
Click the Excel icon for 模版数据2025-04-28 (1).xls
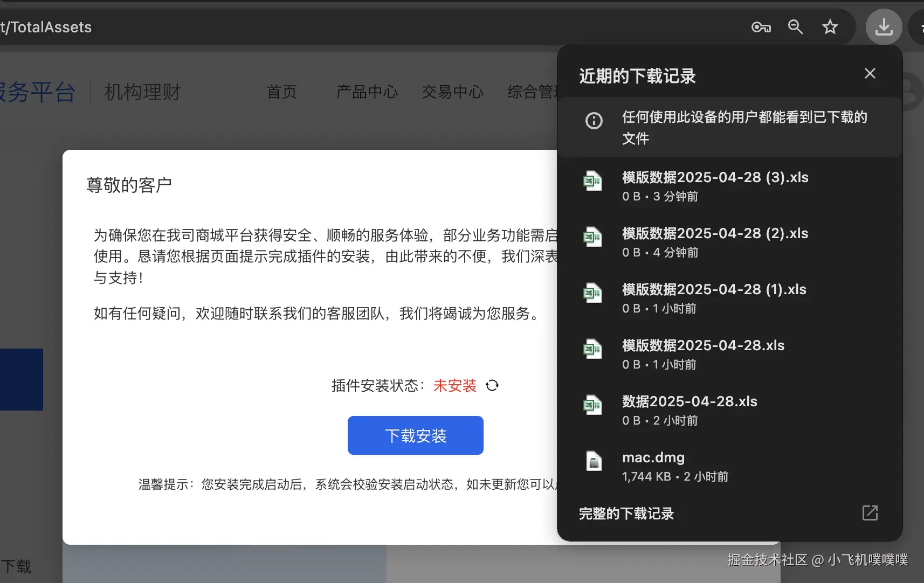pos(592,293)
